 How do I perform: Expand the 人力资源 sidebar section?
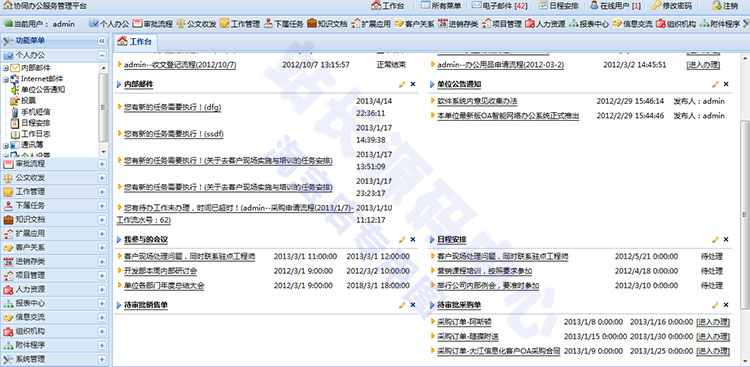(x=102, y=289)
